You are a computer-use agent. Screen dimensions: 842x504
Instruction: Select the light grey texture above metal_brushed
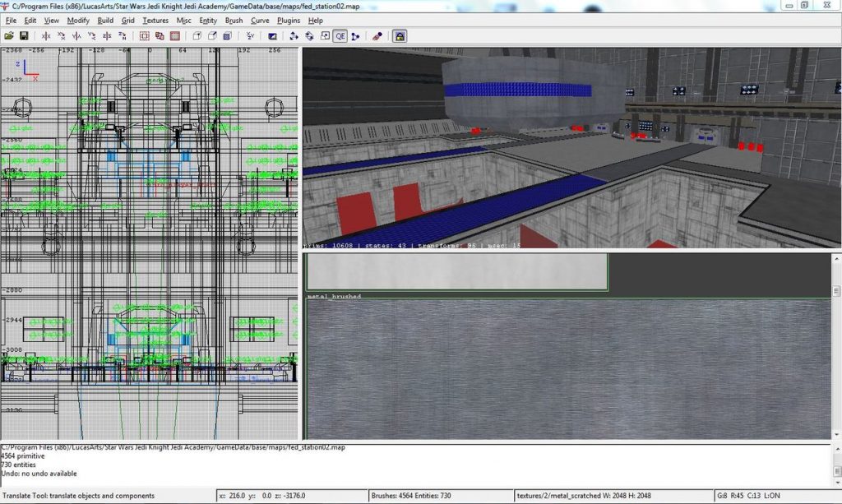pos(457,271)
